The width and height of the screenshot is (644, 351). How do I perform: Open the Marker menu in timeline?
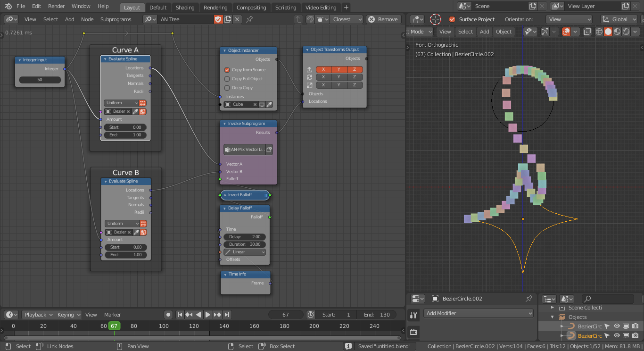point(113,315)
